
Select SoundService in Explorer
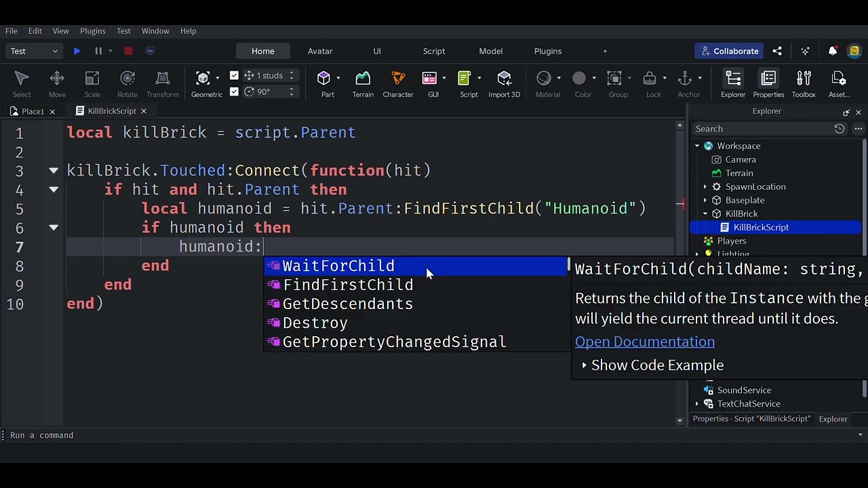point(744,390)
